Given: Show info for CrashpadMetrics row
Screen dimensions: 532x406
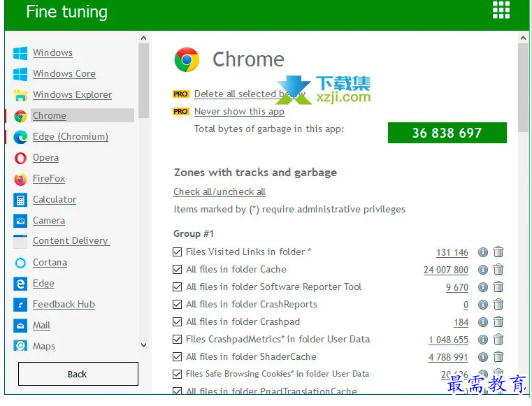Looking at the screenshot, I should 483,340.
